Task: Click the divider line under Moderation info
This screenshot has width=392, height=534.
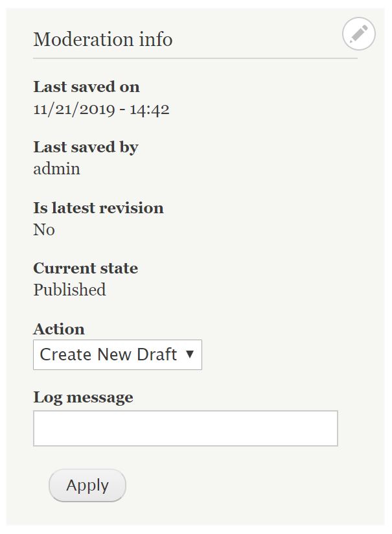Action: coord(194,58)
